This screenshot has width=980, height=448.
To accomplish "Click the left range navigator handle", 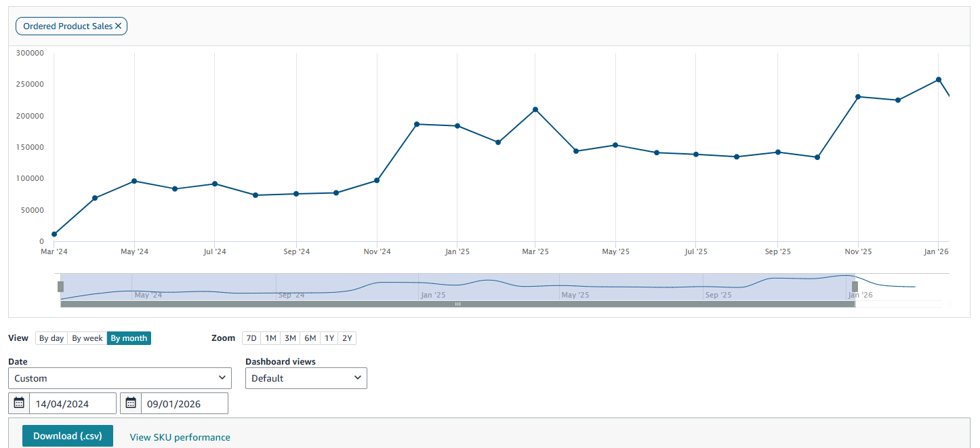I will 61,286.
